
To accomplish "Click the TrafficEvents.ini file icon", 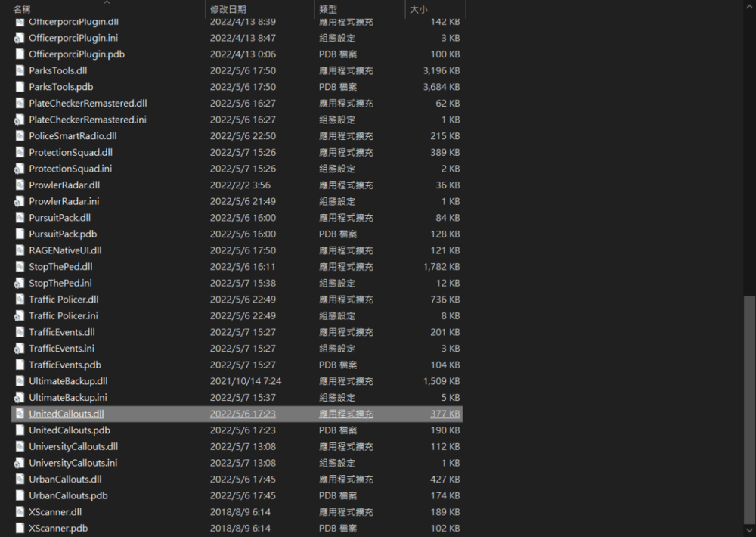I will click(x=20, y=349).
